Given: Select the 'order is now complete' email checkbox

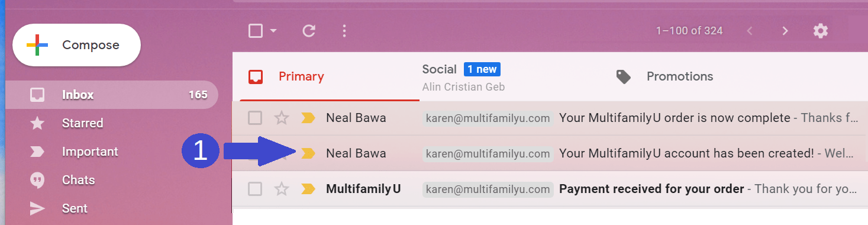Looking at the screenshot, I should (x=255, y=118).
